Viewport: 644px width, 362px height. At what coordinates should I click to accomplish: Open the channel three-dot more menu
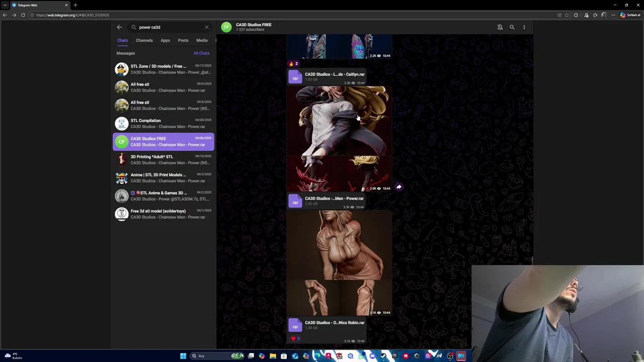524,27
